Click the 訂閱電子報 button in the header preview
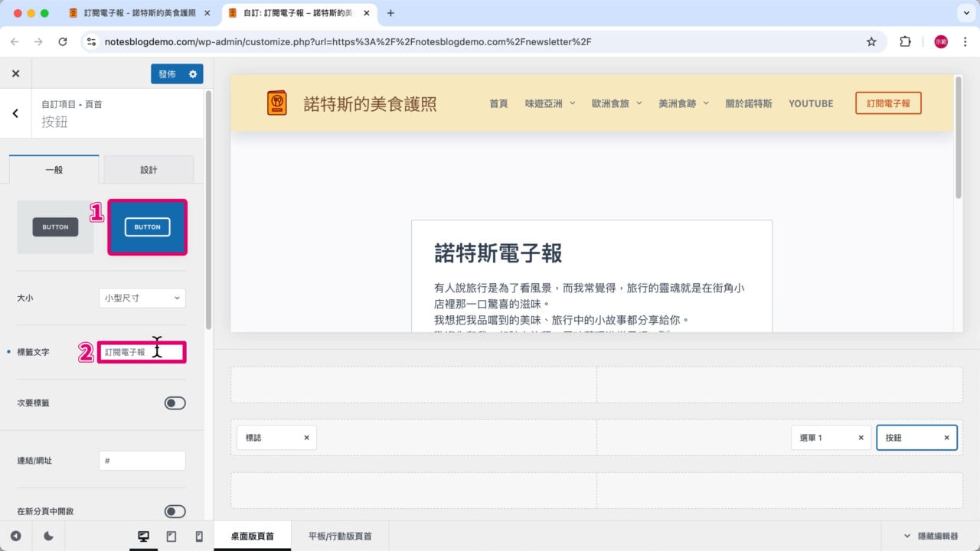The width and height of the screenshot is (980, 551). click(888, 103)
